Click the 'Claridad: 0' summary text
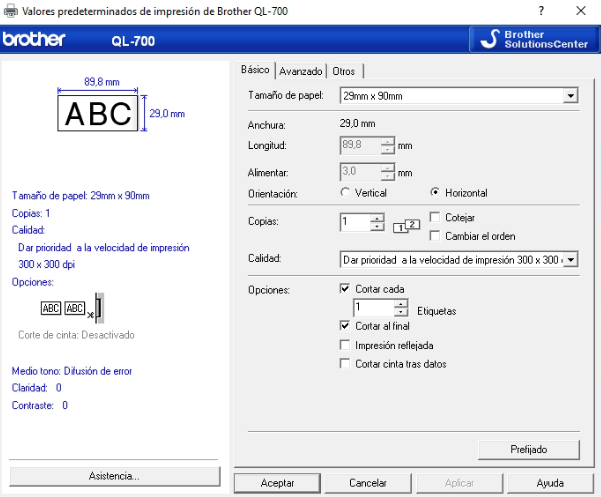 36,388
